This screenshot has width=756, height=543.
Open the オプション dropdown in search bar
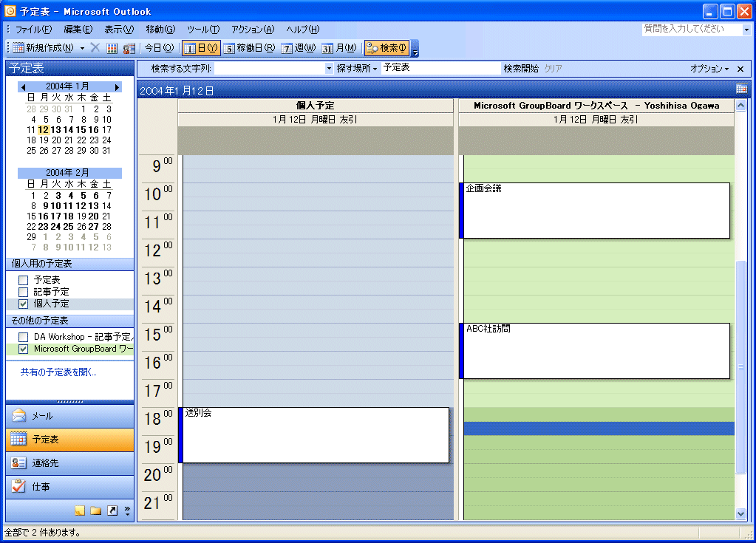click(x=709, y=69)
